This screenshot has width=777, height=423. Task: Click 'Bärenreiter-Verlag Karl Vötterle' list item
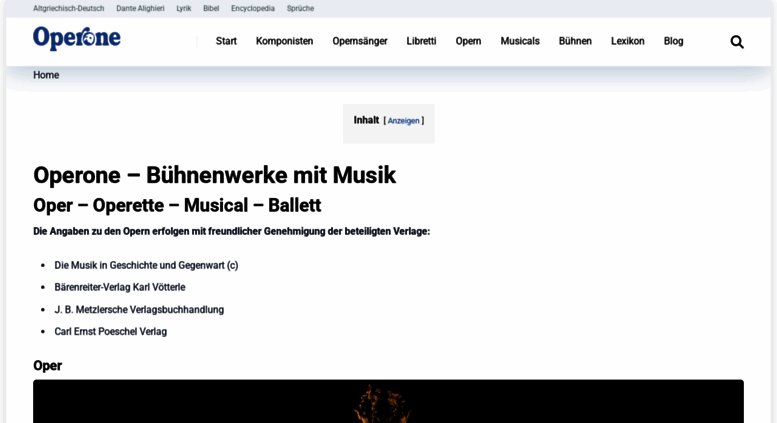(x=120, y=287)
